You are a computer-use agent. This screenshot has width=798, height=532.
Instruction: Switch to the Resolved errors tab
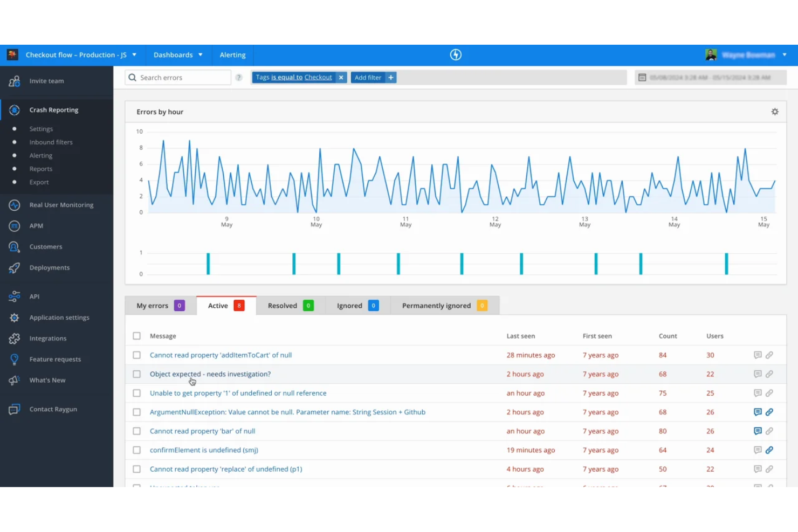click(x=282, y=305)
